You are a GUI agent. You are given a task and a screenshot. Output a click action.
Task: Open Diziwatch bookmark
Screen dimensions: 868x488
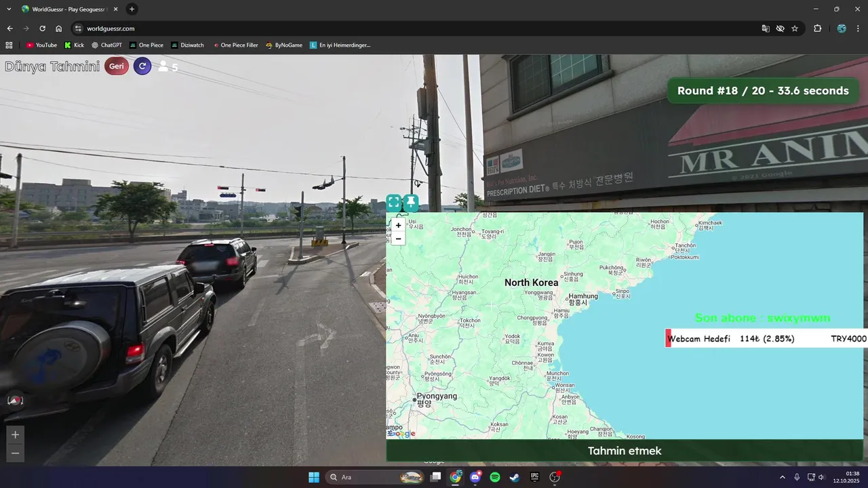coord(187,45)
